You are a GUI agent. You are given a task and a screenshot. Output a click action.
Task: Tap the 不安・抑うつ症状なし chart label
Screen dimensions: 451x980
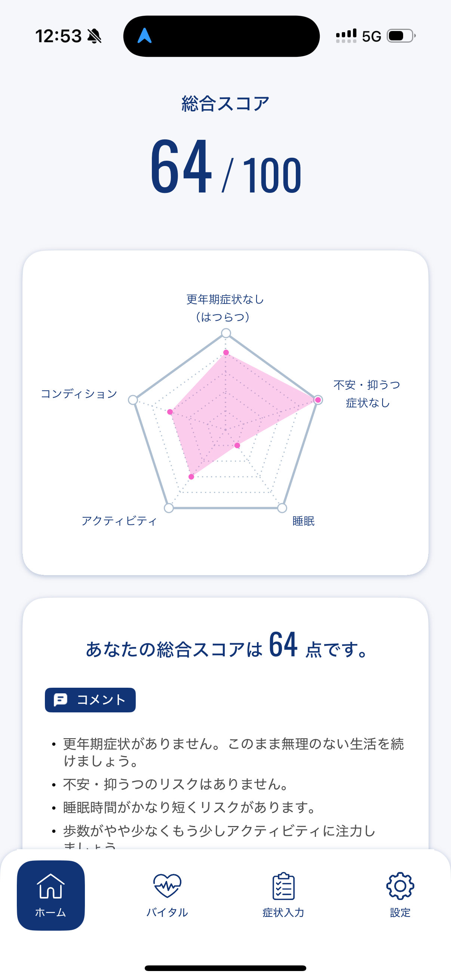pos(367,394)
